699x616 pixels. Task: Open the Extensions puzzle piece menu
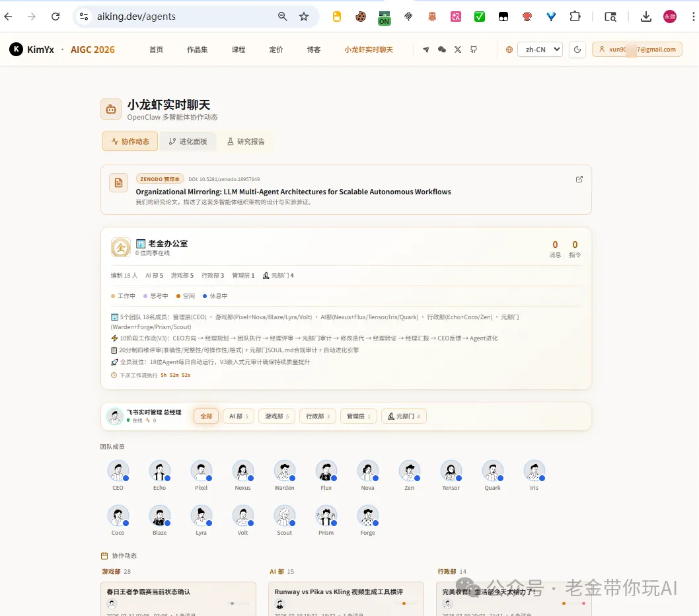[575, 17]
